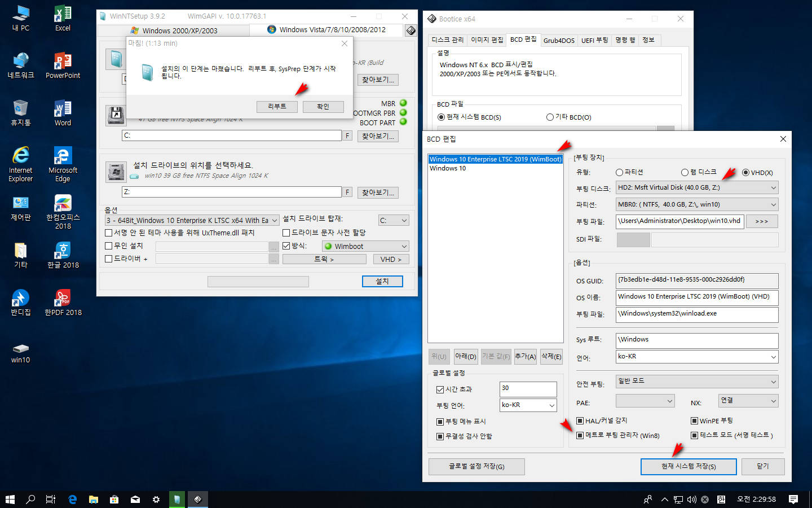
Task: Click the 리부트 button in dialog
Action: [277, 107]
